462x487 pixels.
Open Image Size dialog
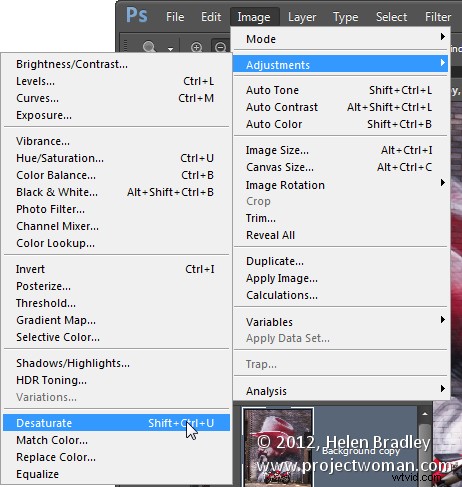[340, 150]
